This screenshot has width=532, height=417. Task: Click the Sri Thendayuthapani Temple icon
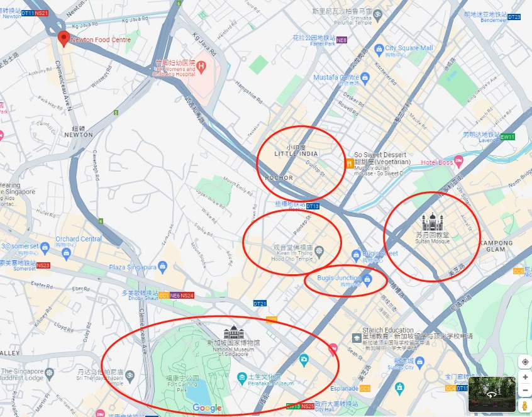pos(130,375)
